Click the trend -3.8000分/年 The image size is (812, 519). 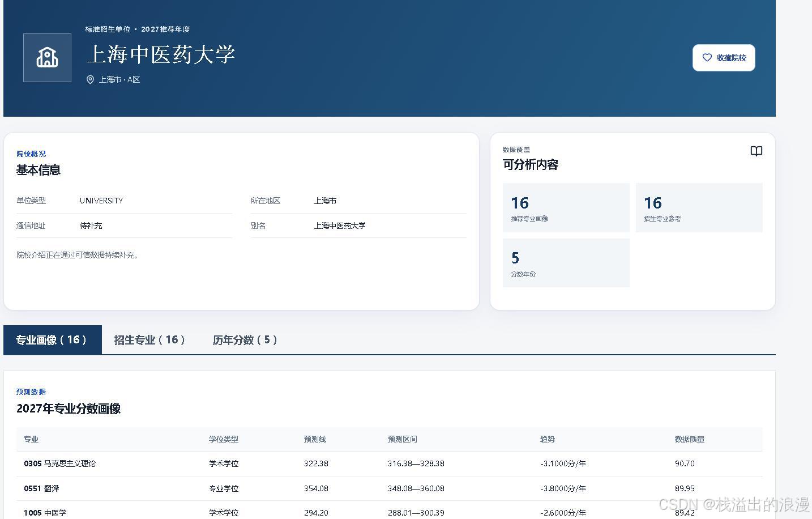click(563, 488)
